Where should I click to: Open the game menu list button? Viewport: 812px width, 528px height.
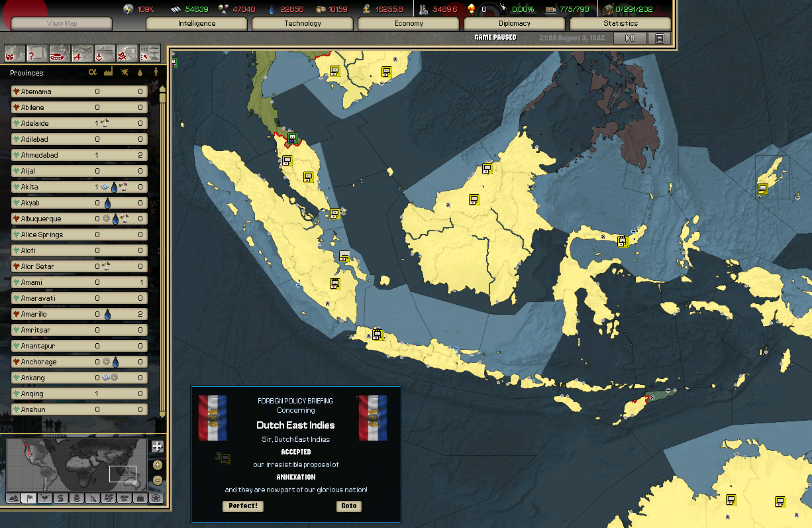(x=659, y=38)
